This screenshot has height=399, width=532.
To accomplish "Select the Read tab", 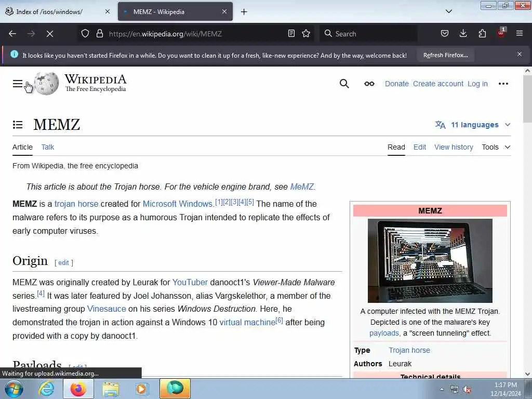I will (396, 147).
